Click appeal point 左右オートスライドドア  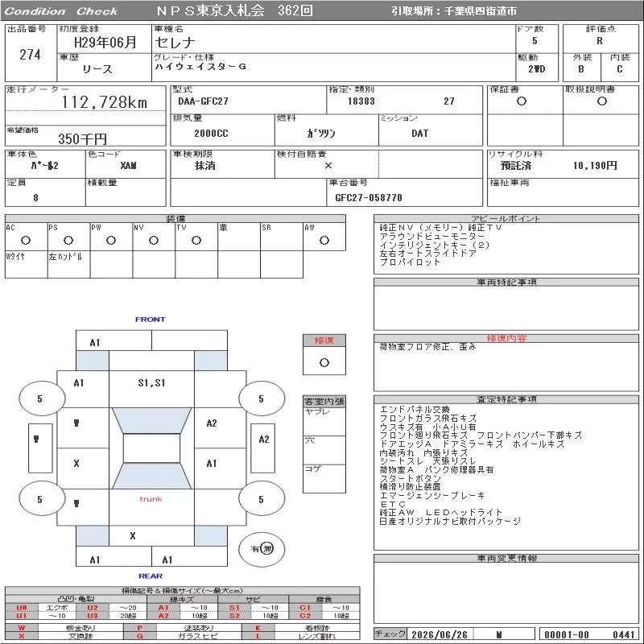428,254
